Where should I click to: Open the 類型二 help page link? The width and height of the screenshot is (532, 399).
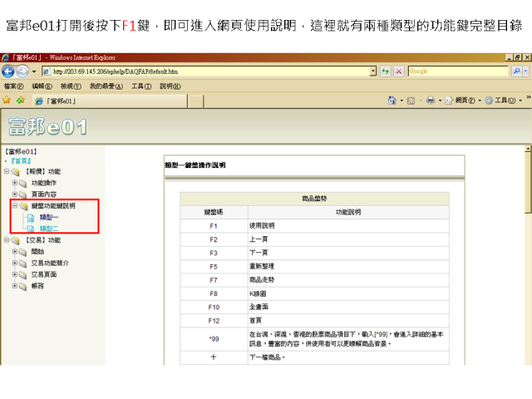point(49,229)
